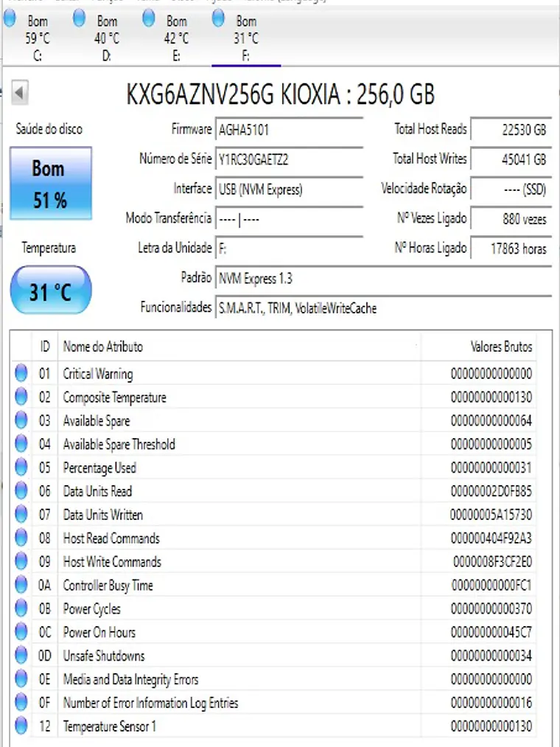Click the Total Host Writes value 45041 GB

[x=511, y=159]
